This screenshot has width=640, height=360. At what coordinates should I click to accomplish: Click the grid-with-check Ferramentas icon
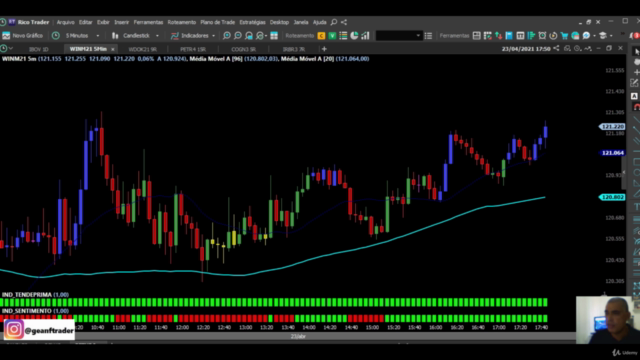tap(487, 36)
